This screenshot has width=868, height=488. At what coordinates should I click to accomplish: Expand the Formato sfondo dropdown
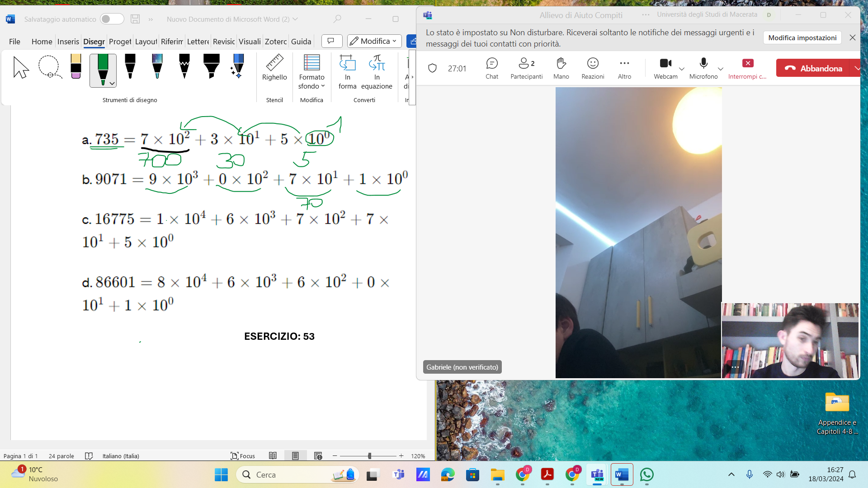pos(311,82)
